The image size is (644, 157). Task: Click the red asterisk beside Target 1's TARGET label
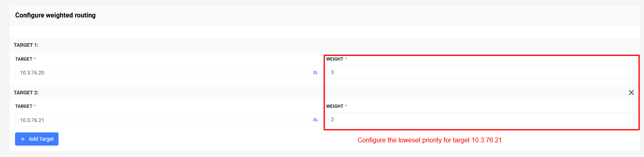pos(35,59)
